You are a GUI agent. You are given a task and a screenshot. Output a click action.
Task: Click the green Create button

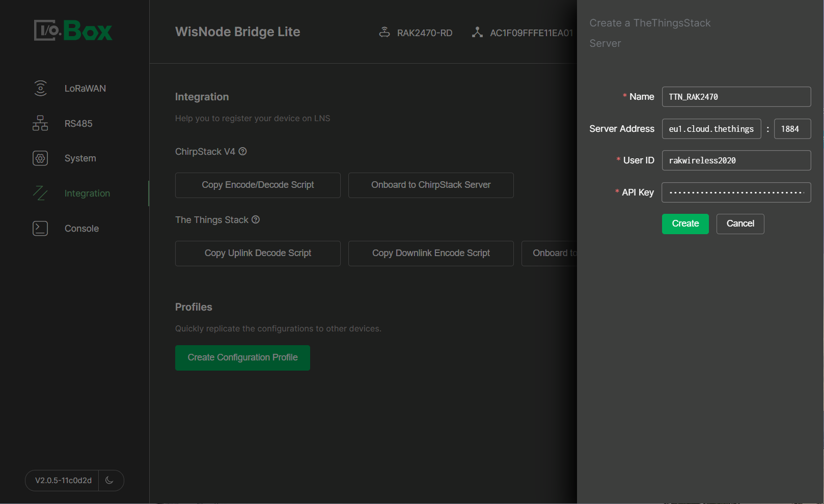685,223
